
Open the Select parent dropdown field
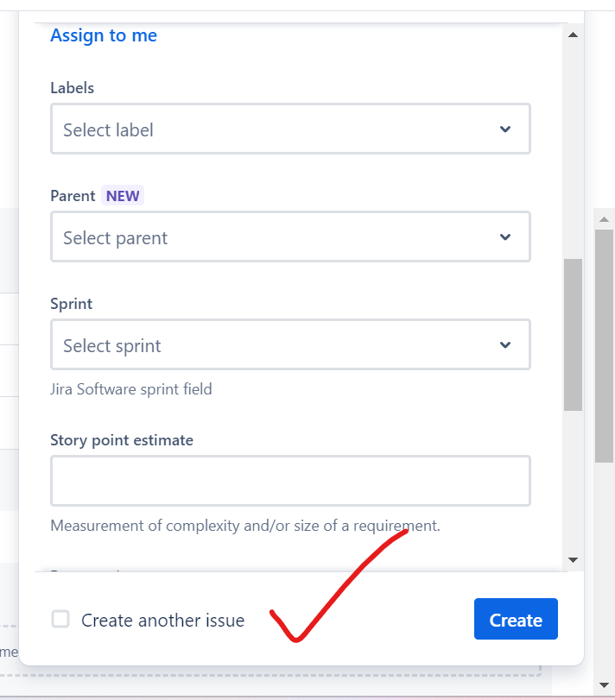pyautogui.click(x=276, y=237)
